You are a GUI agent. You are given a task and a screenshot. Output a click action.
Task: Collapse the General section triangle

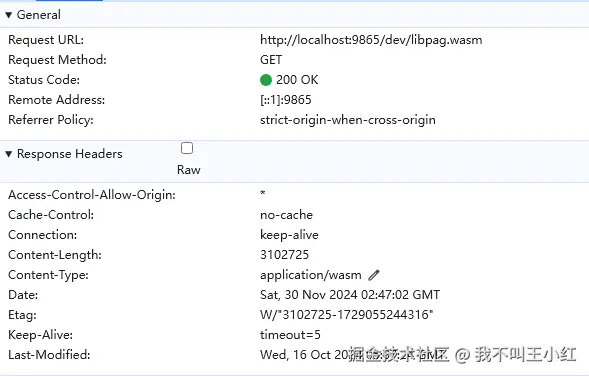pos(9,15)
